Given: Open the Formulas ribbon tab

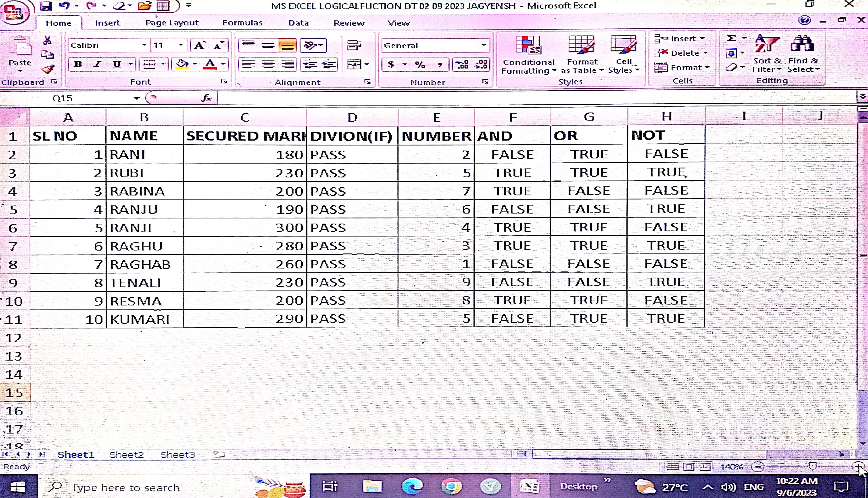Looking at the screenshot, I should click(242, 23).
